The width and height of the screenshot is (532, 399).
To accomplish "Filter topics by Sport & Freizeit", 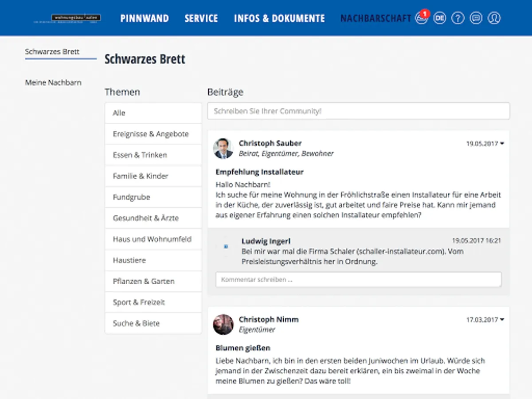I will [153, 302].
